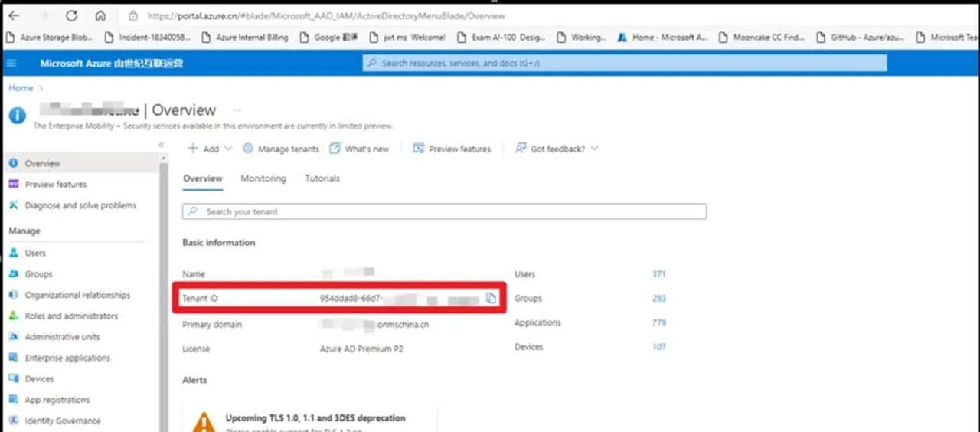Switch to the Tutorials tab
Screen dimensions: 980x432
(322, 178)
